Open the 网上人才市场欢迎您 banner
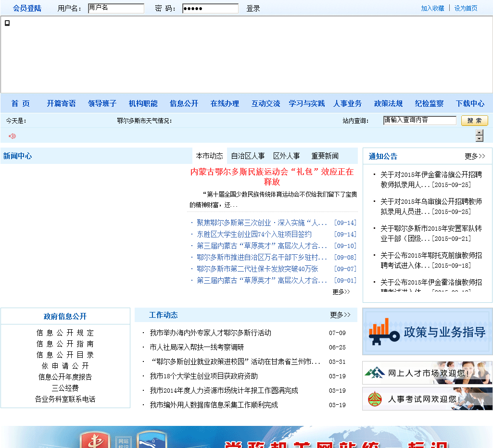The height and width of the screenshot is (448, 493). (x=427, y=373)
